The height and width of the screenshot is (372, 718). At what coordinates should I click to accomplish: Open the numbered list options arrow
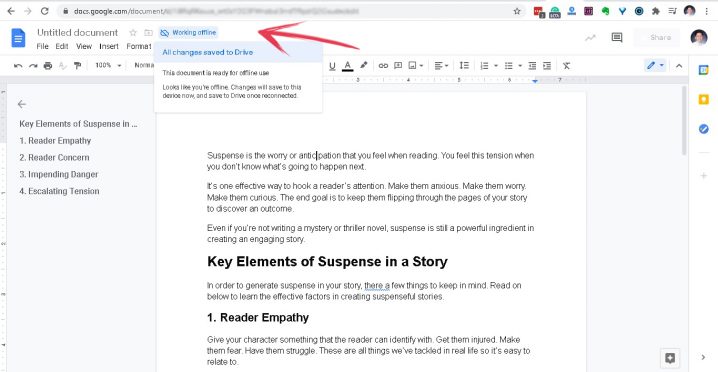pyautogui.click(x=496, y=66)
